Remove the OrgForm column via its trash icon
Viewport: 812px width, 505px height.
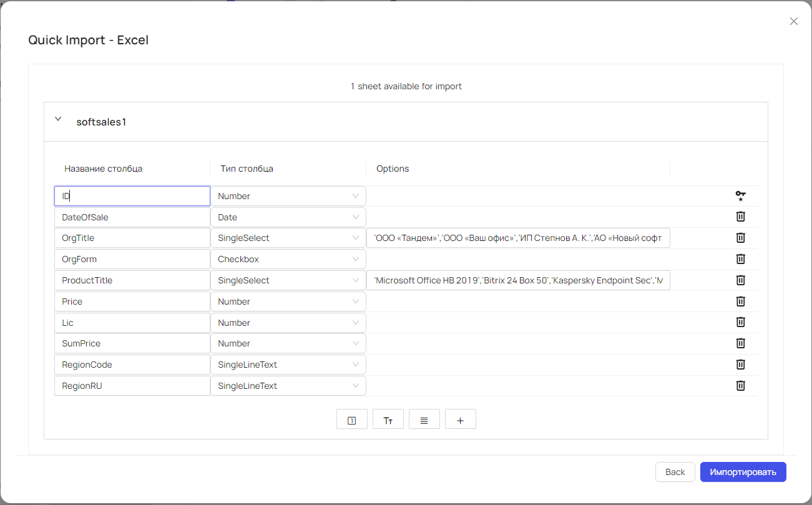point(740,259)
